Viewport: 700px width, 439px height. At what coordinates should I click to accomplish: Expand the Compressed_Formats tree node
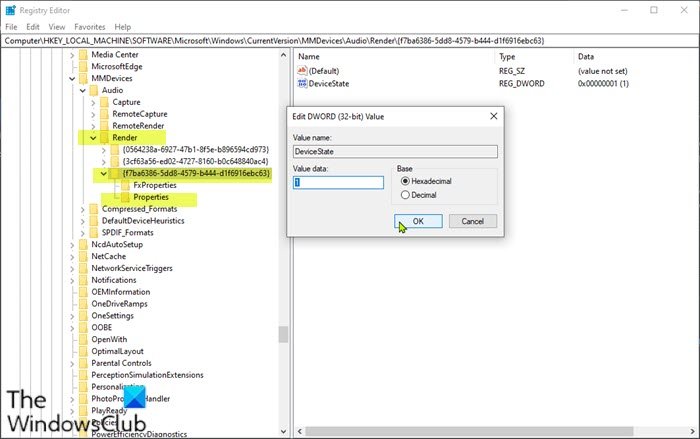(x=83, y=209)
